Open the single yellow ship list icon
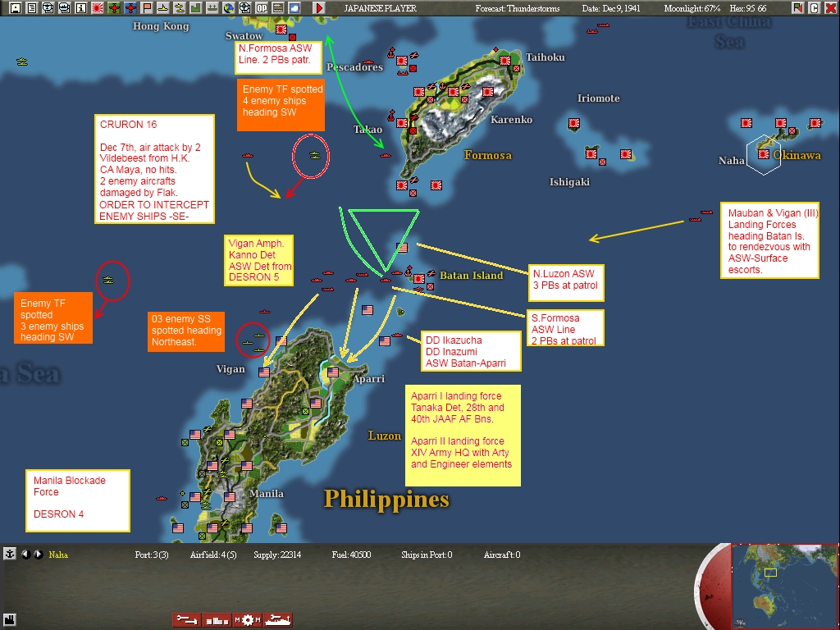 tap(163, 8)
